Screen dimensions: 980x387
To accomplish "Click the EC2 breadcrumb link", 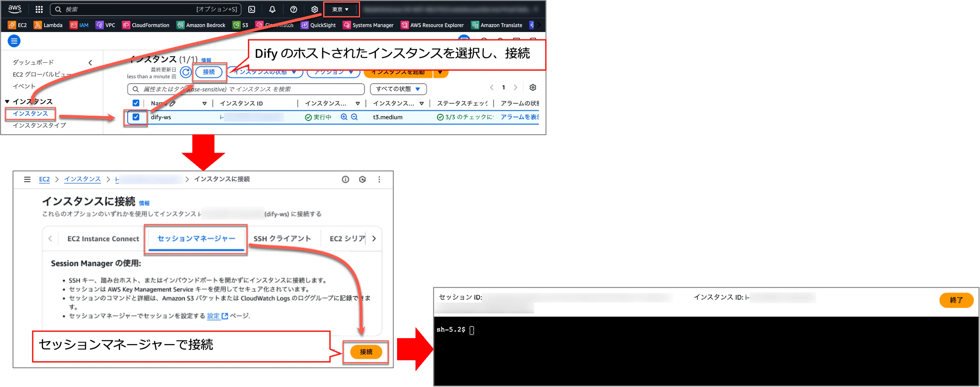I will click(45, 179).
